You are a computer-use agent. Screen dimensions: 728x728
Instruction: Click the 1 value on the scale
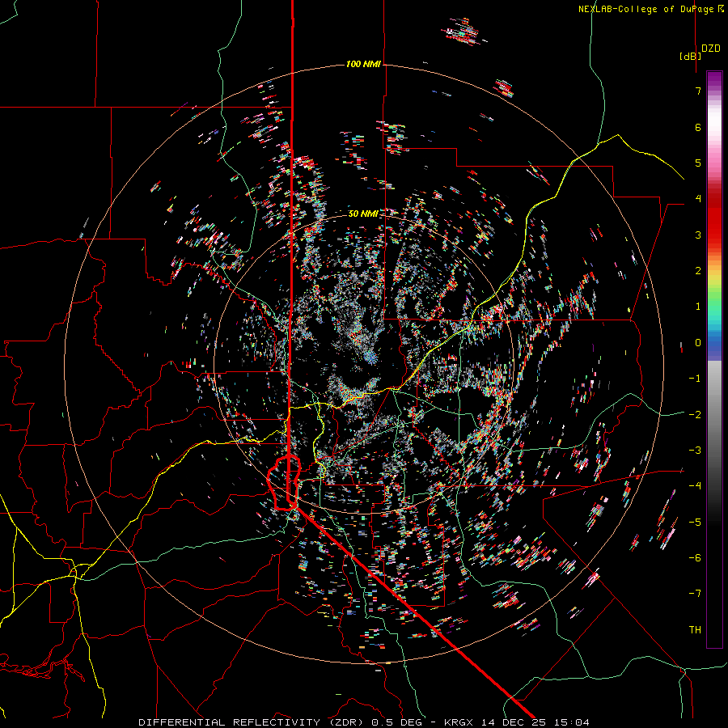tap(698, 307)
